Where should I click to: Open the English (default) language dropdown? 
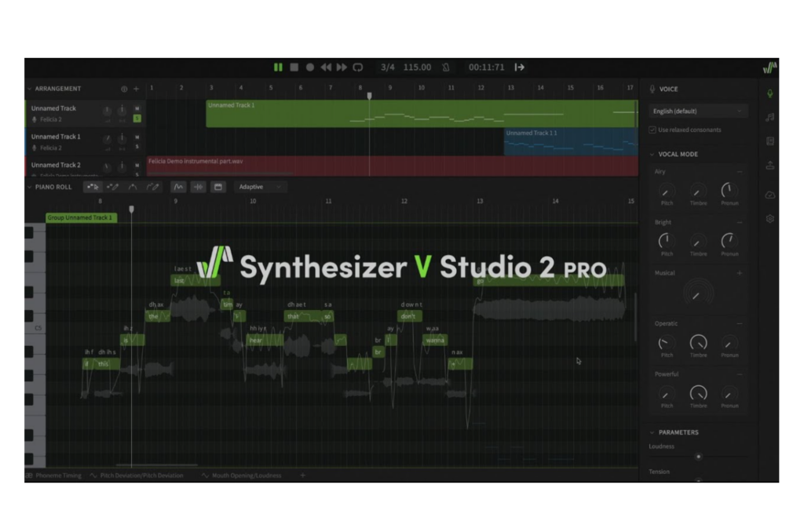tap(698, 111)
